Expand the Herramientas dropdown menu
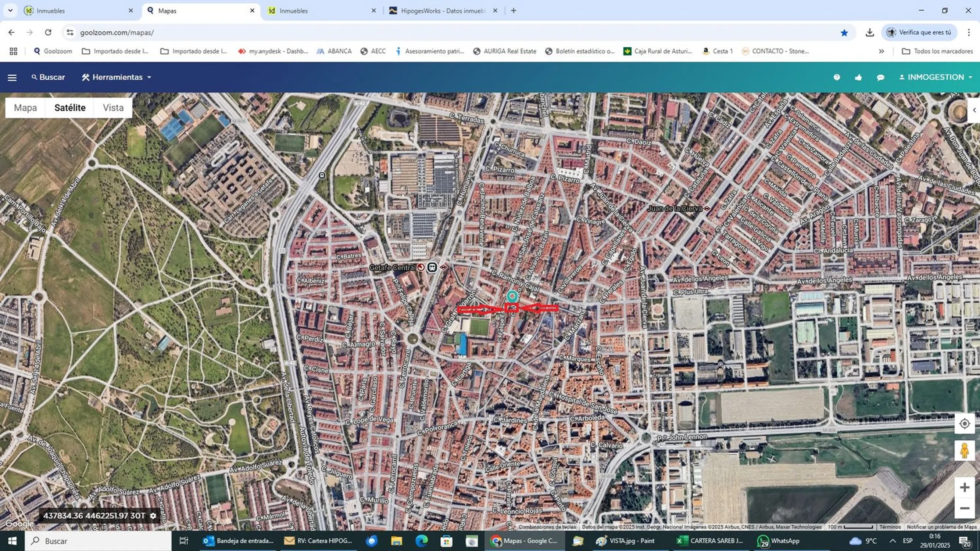 pyautogui.click(x=117, y=77)
